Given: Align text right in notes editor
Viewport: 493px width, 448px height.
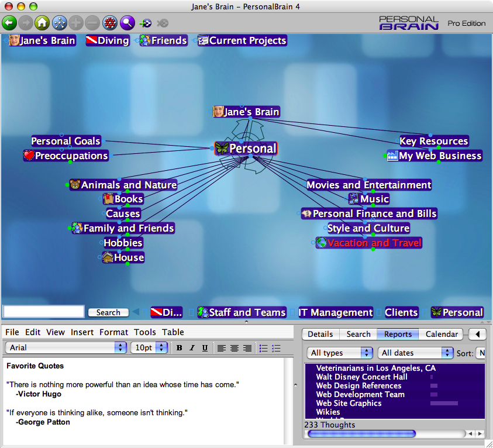Looking at the screenshot, I should pos(247,348).
